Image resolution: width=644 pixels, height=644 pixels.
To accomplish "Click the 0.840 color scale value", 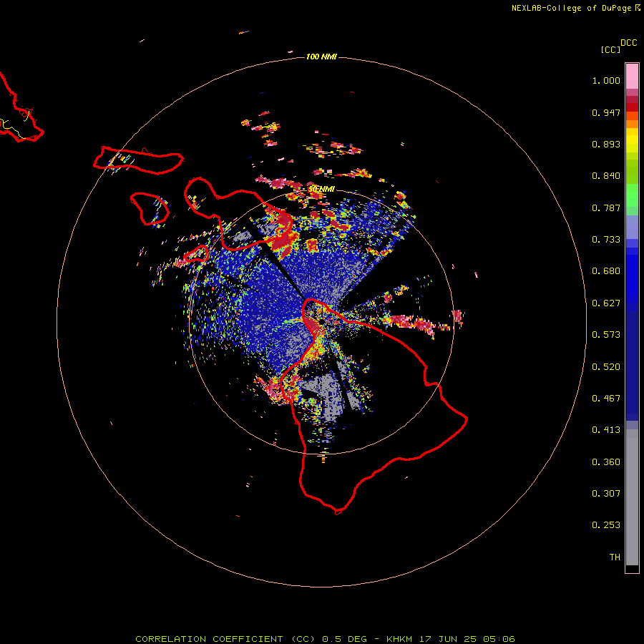I will 606,176.
